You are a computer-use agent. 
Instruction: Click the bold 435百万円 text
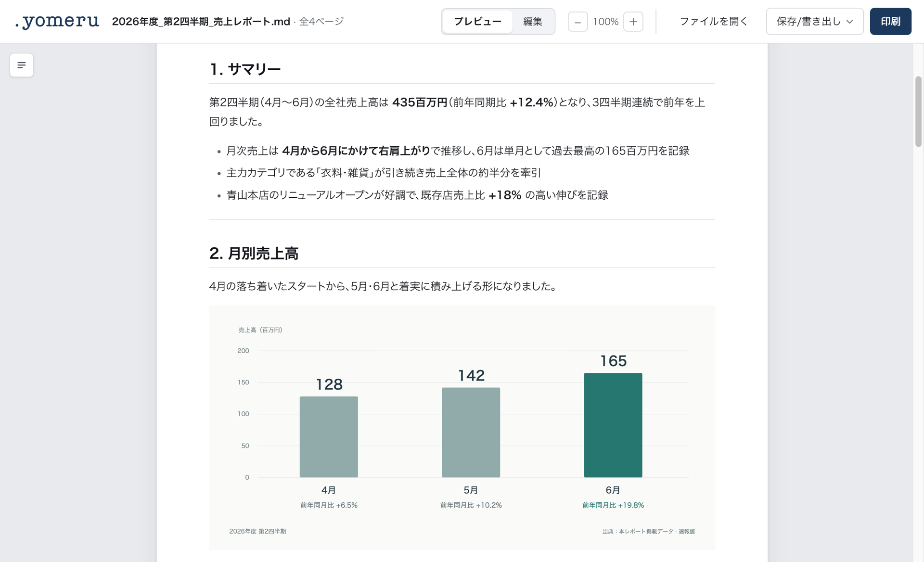420,102
